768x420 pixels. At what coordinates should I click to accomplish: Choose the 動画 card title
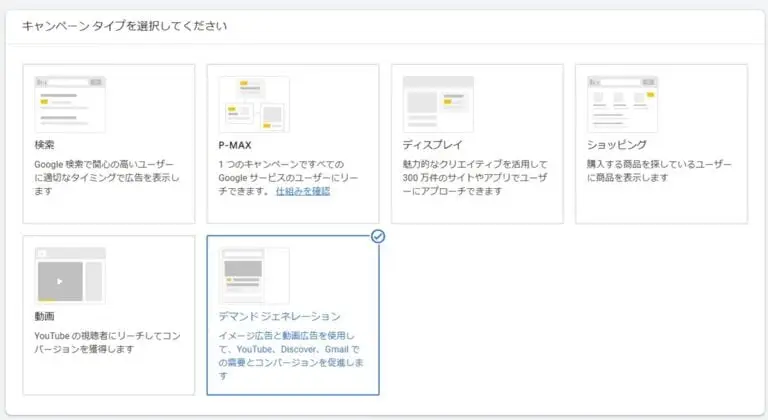click(x=44, y=317)
